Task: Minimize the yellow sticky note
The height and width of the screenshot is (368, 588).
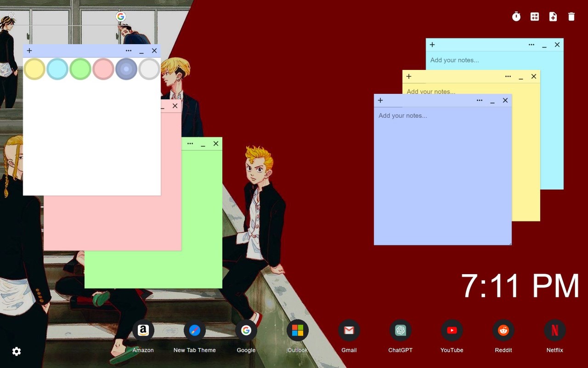Action: [x=521, y=77]
